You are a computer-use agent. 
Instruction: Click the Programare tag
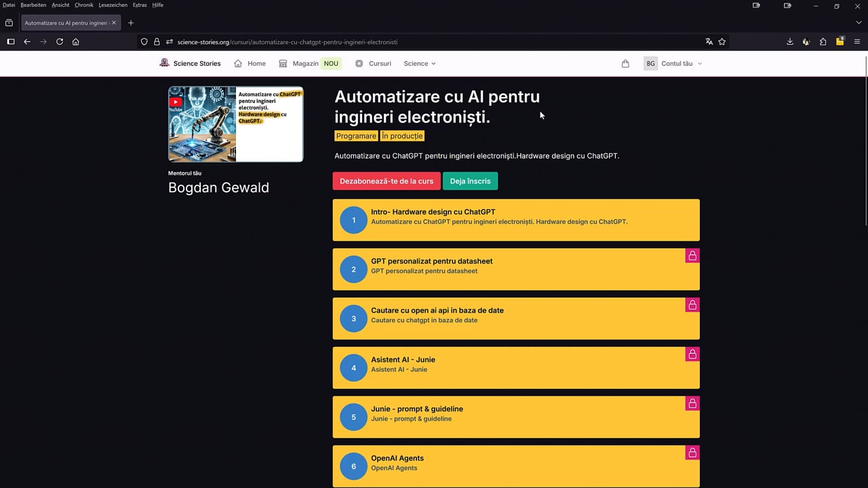356,136
